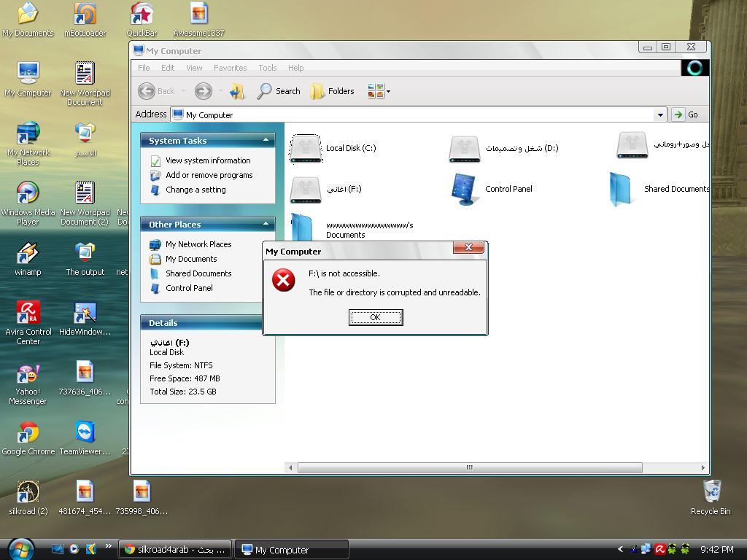This screenshot has width=747, height=560.
Task: Open the Control Panel icon in My Computer
Action: click(463, 190)
